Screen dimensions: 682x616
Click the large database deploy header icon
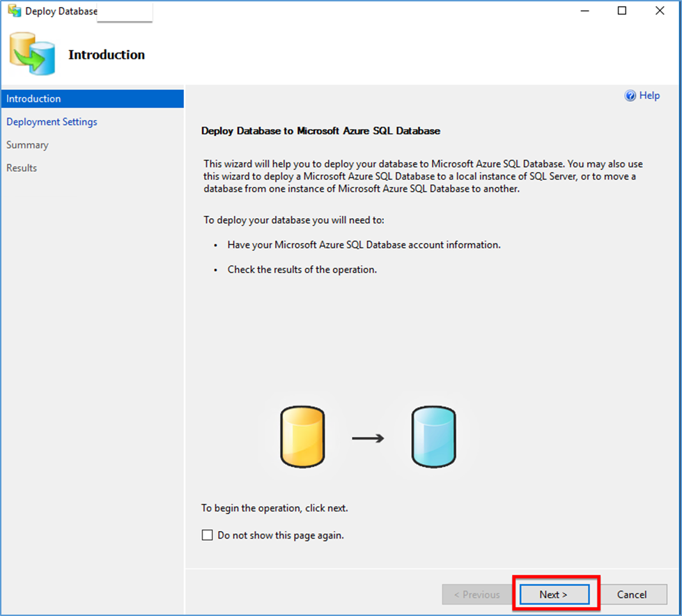pos(32,53)
